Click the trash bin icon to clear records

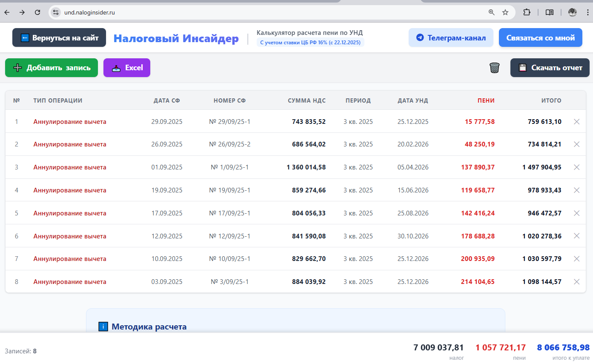coord(494,68)
